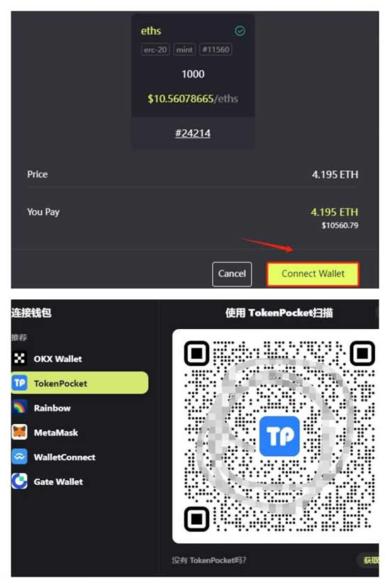The image size is (390, 588).
Task: Click the Gate Wallet icon
Action: 20,481
